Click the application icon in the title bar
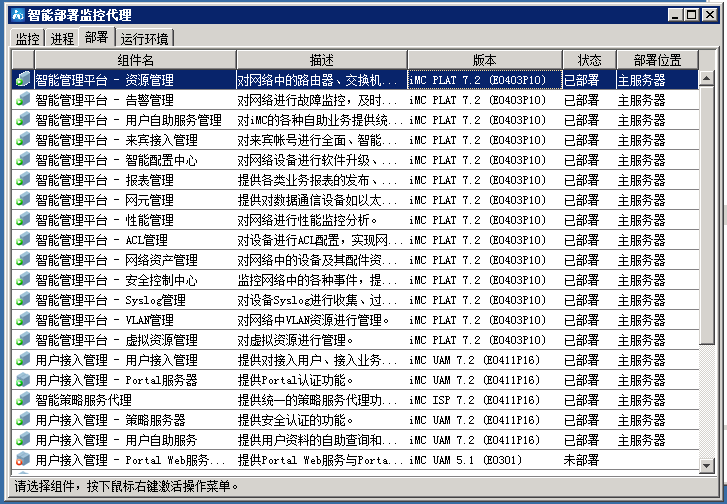This screenshot has height=504, width=727. point(18,15)
